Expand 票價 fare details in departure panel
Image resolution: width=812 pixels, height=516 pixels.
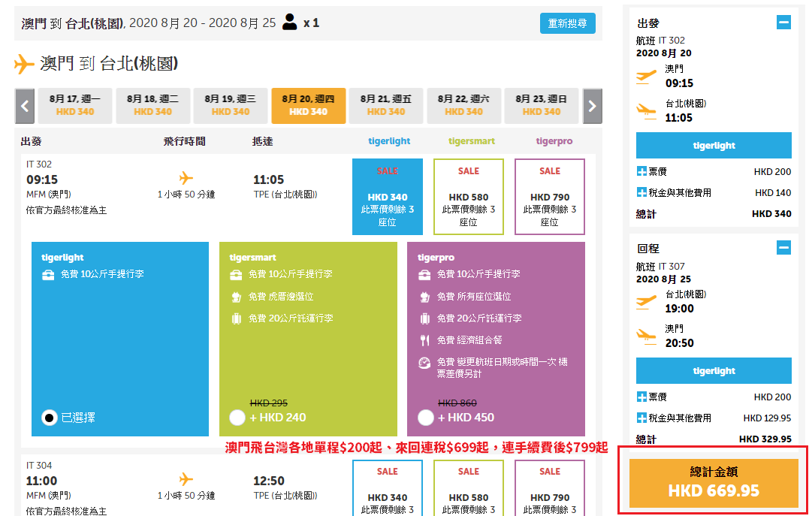[x=641, y=171]
